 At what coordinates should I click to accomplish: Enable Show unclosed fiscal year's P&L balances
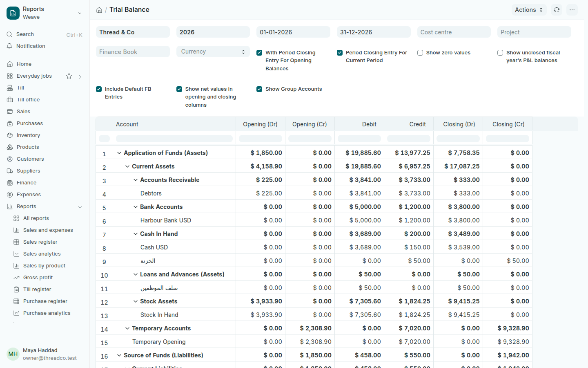coord(500,53)
